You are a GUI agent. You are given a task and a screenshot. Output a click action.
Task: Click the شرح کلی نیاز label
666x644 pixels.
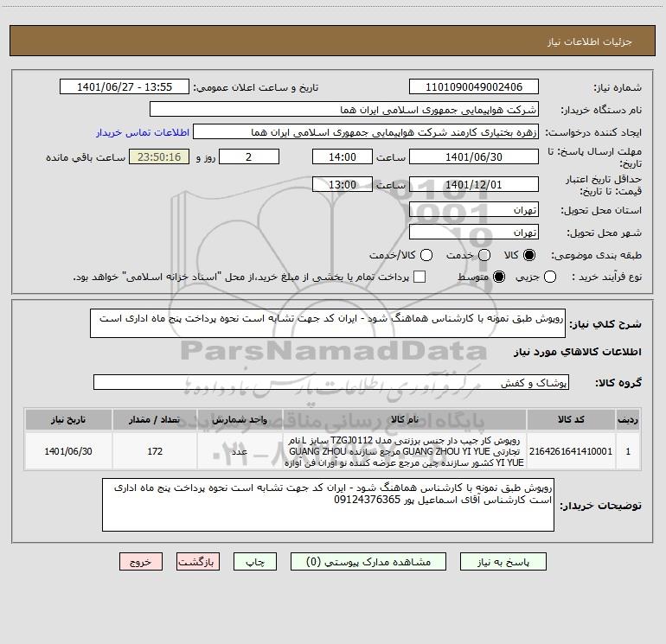coord(605,324)
